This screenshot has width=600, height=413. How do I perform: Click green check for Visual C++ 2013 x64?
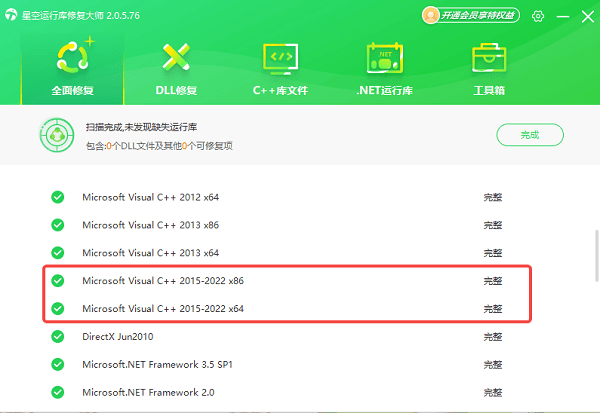pyautogui.click(x=58, y=253)
